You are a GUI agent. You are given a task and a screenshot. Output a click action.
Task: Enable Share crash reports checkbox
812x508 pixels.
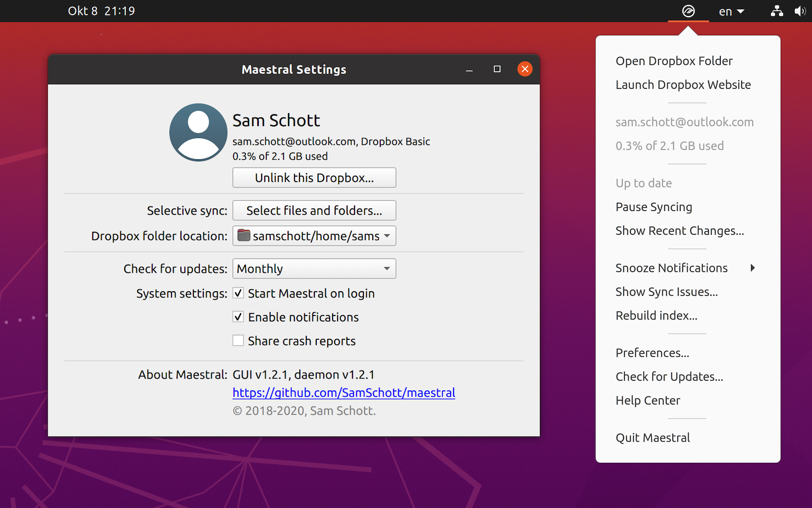tap(238, 341)
